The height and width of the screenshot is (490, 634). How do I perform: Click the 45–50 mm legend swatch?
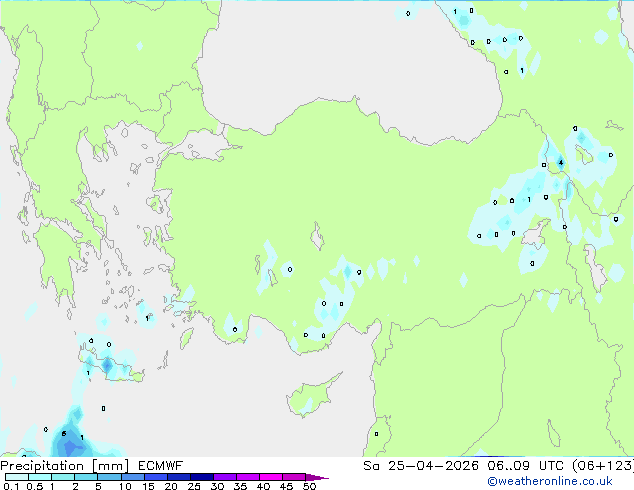pyautogui.click(x=294, y=477)
